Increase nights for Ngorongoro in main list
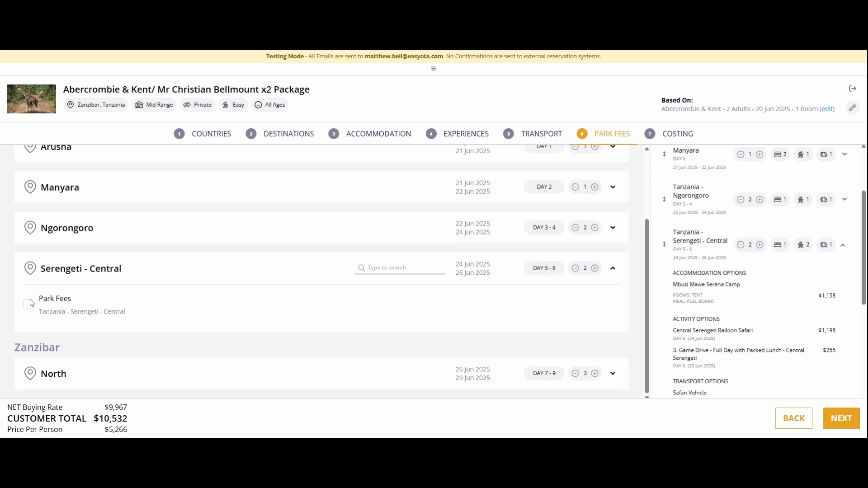The image size is (868, 488). click(x=595, y=228)
